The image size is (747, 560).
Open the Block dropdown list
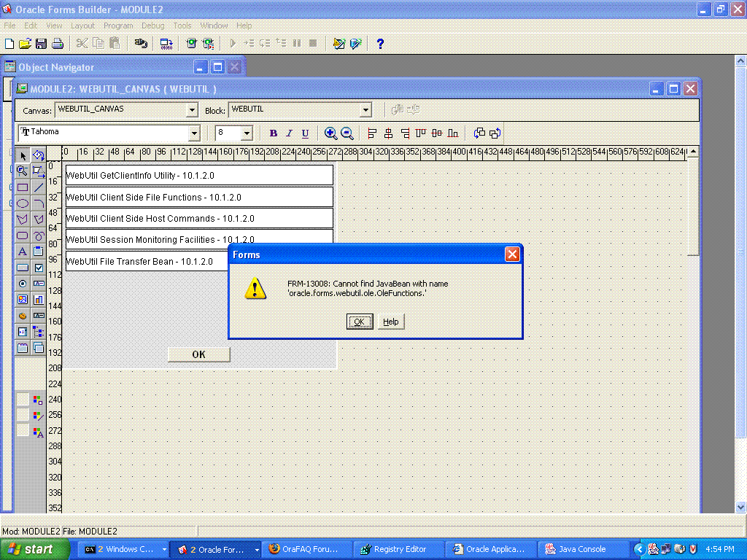click(x=365, y=110)
